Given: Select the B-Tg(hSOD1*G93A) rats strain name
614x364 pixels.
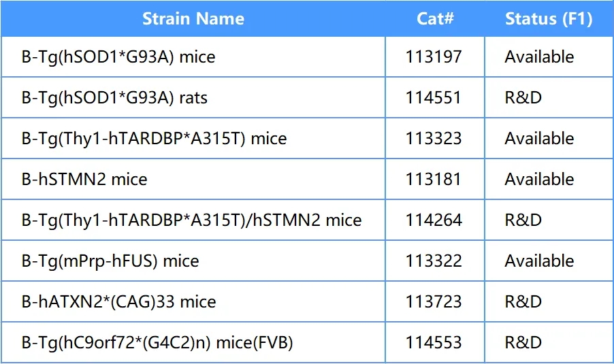Looking at the screenshot, I should tap(114, 98).
